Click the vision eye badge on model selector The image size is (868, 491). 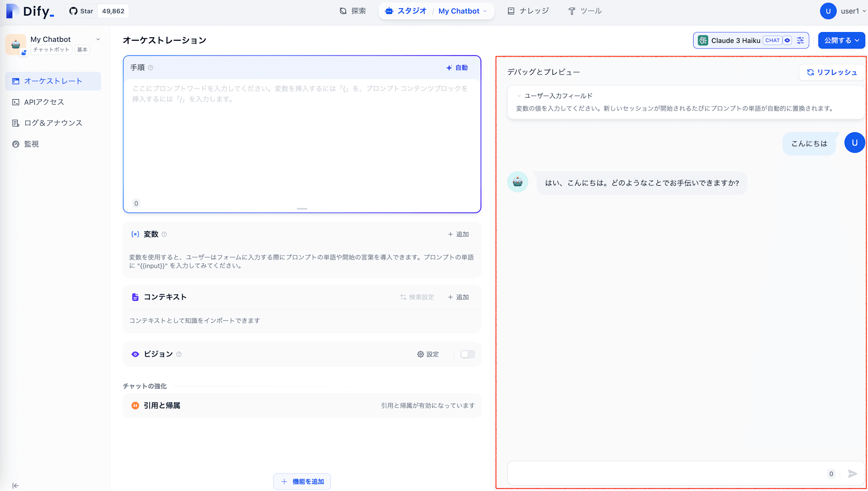[787, 40]
